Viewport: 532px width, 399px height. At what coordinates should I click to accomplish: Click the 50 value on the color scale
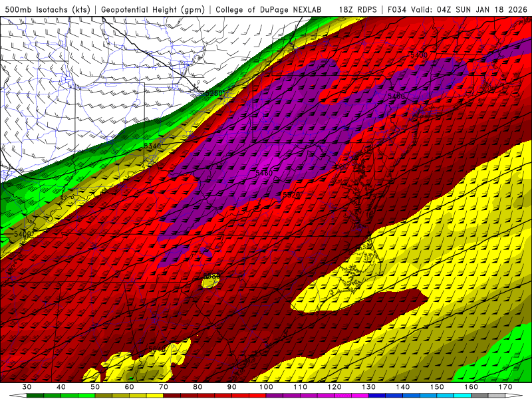[x=95, y=387]
